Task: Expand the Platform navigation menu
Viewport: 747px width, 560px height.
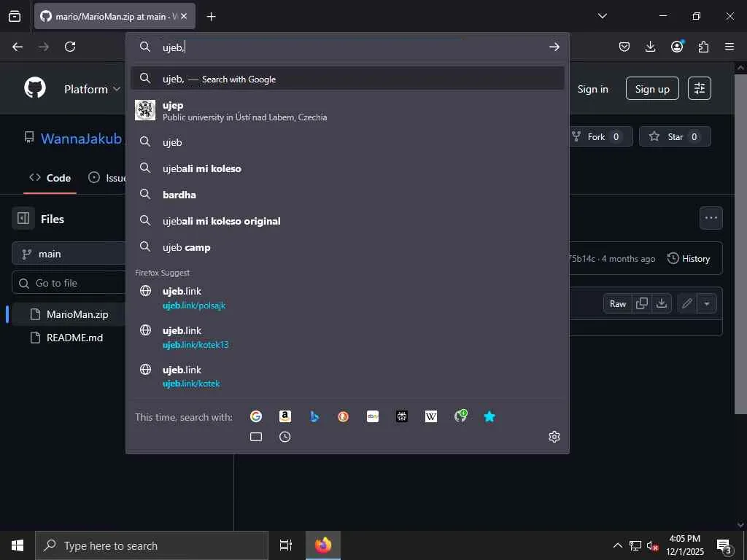Action: (92, 89)
